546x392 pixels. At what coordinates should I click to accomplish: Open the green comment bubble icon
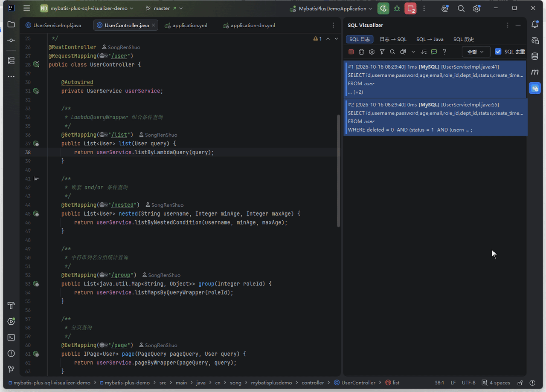point(434,52)
